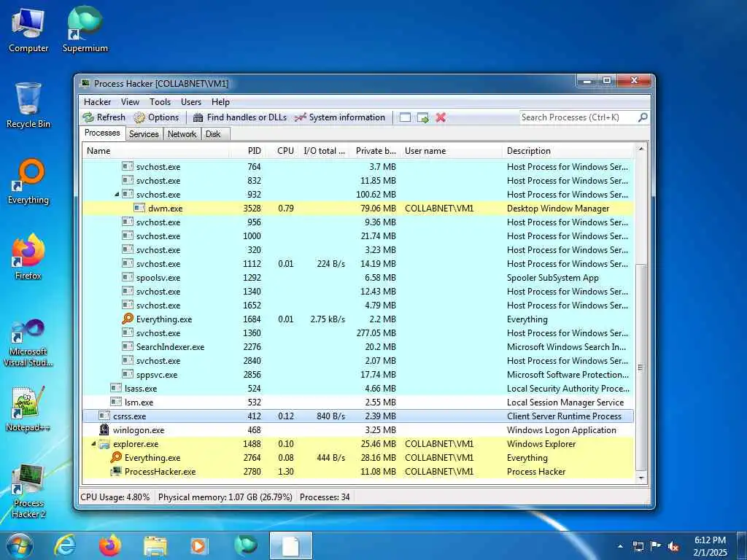The width and height of the screenshot is (747, 560).
Task: Click the scrollbar down arrow
Action: click(x=641, y=478)
